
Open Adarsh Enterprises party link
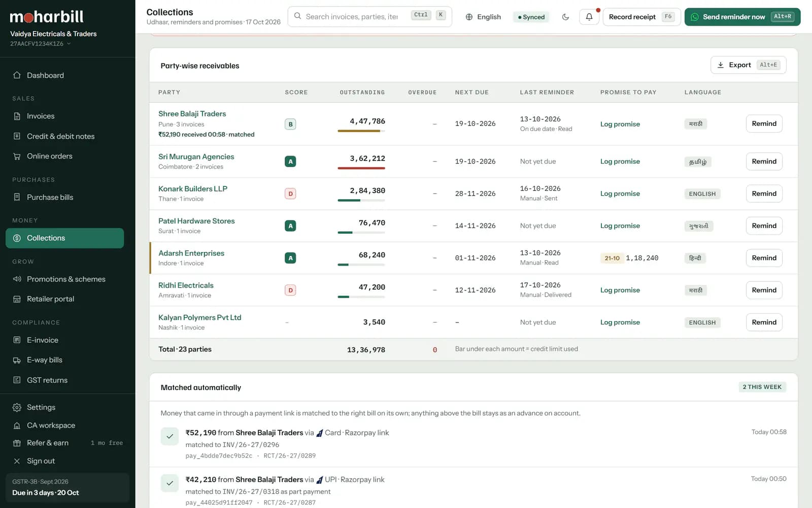click(191, 253)
